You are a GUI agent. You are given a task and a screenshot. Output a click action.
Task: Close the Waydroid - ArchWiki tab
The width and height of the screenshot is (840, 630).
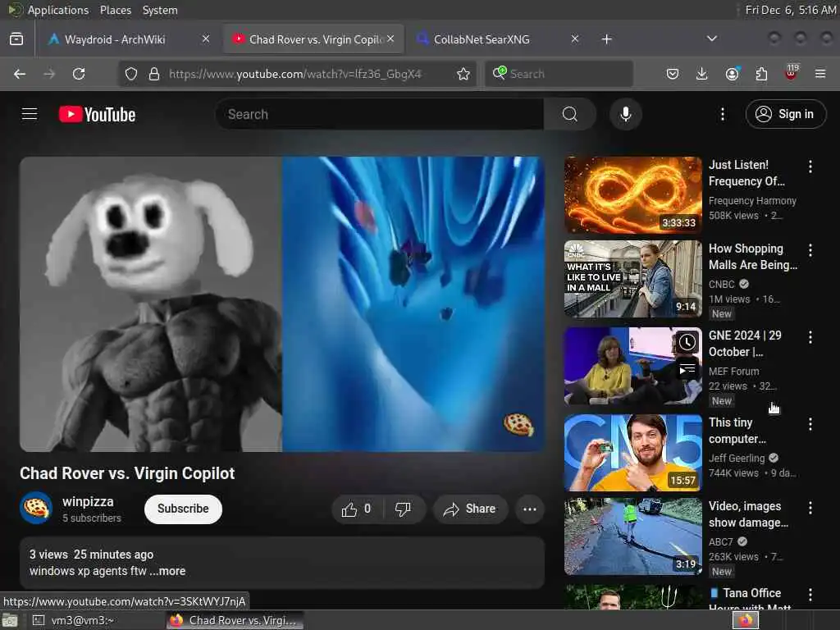206,39
